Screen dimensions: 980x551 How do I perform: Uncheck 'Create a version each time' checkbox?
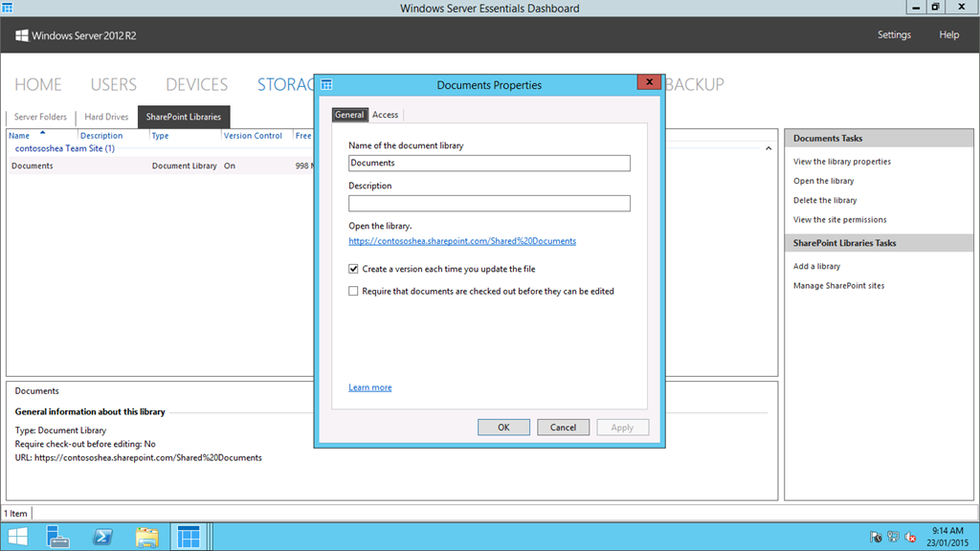pyautogui.click(x=354, y=270)
